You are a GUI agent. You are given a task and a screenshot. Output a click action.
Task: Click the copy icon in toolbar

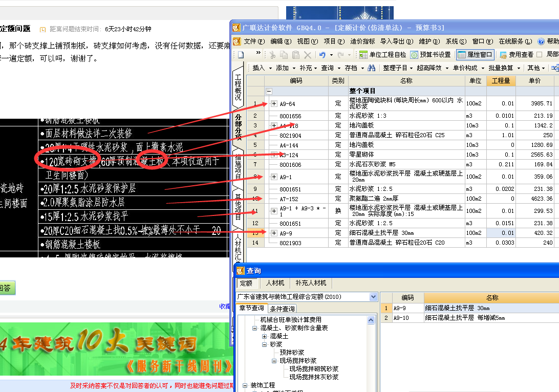click(x=284, y=55)
